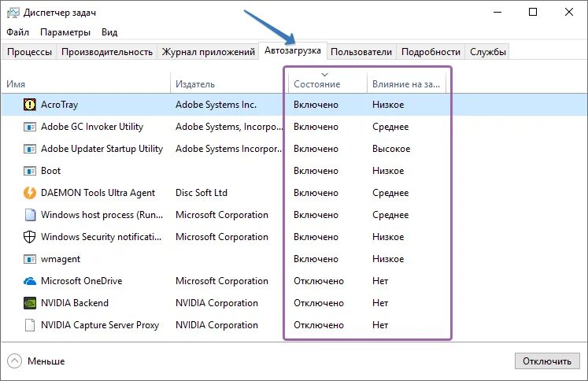Click the Отключить button

[547, 361]
